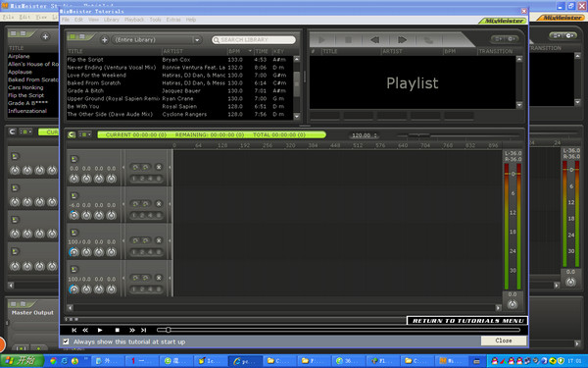The height and width of the screenshot is (368, 588).
Task: Click second track's 1 2 4 8 beat selector
Action: pyautogui.click(x=146, y=215)
